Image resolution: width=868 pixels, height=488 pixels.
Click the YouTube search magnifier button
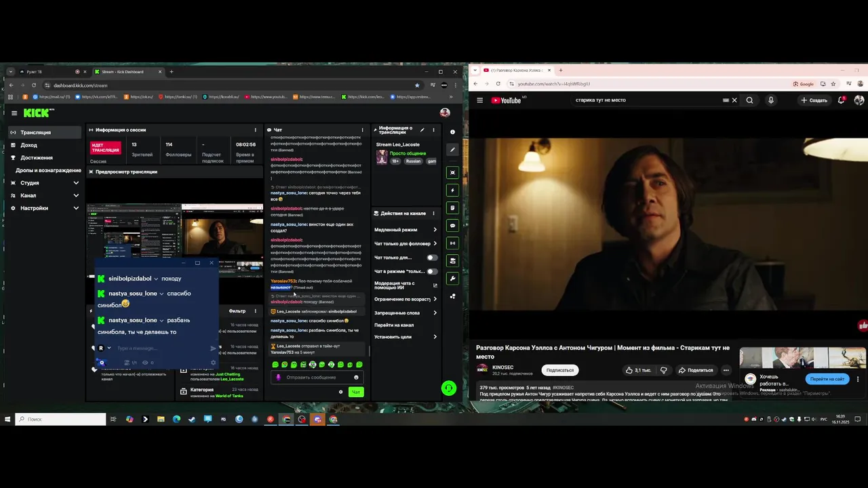point(749,100)
